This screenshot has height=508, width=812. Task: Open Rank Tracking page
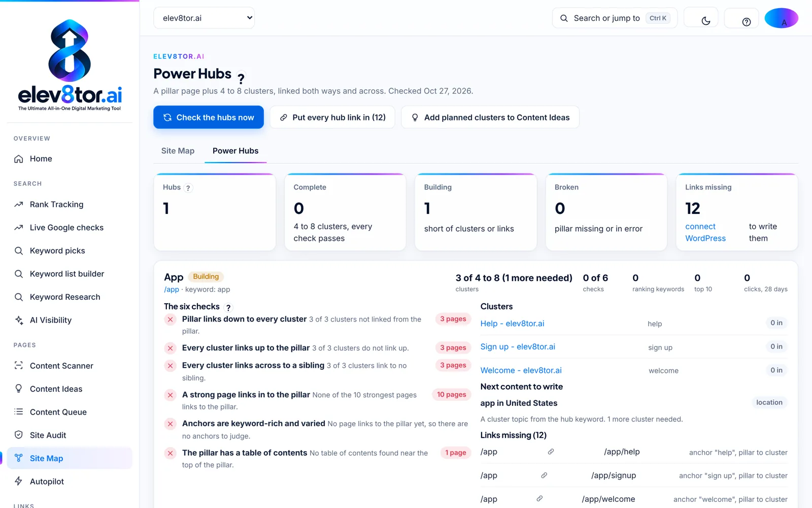coord(70,205)
